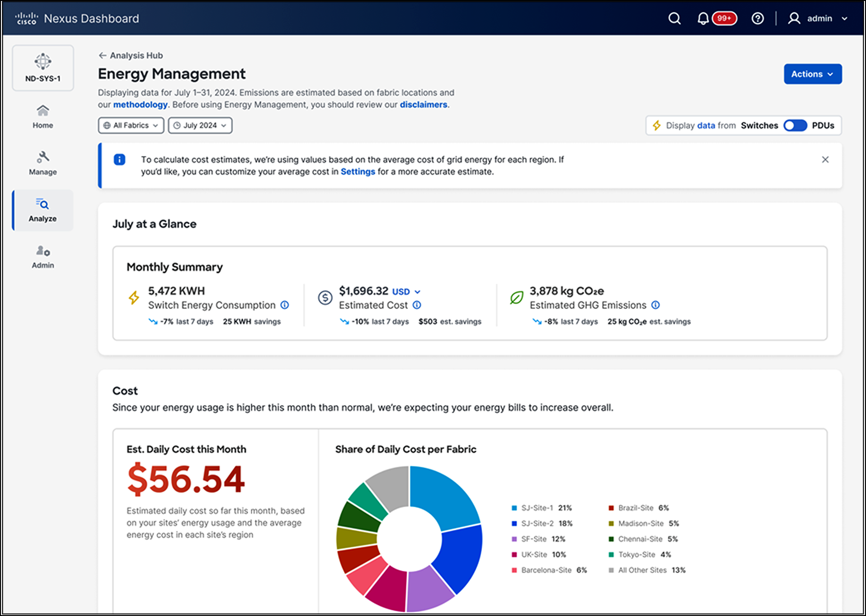
Task: Click the $56.54 daily cost value
Action: (x=186, y=479)
